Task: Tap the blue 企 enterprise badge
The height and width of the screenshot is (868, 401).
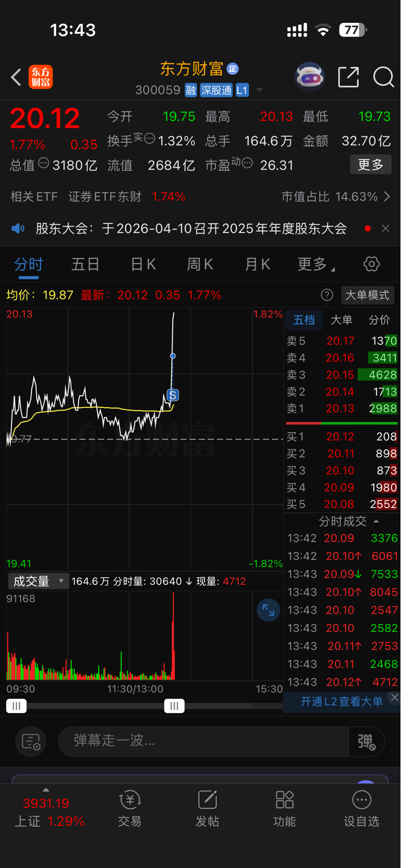Action: (x=233, y=68)
